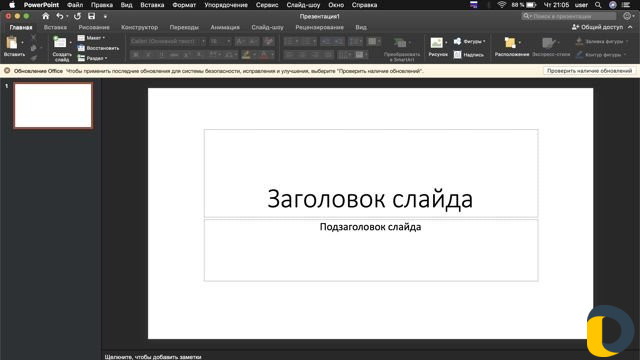640x360 pixels.
Task: Open the Рецензирование ribbon tab
Action: coord(320,27)
